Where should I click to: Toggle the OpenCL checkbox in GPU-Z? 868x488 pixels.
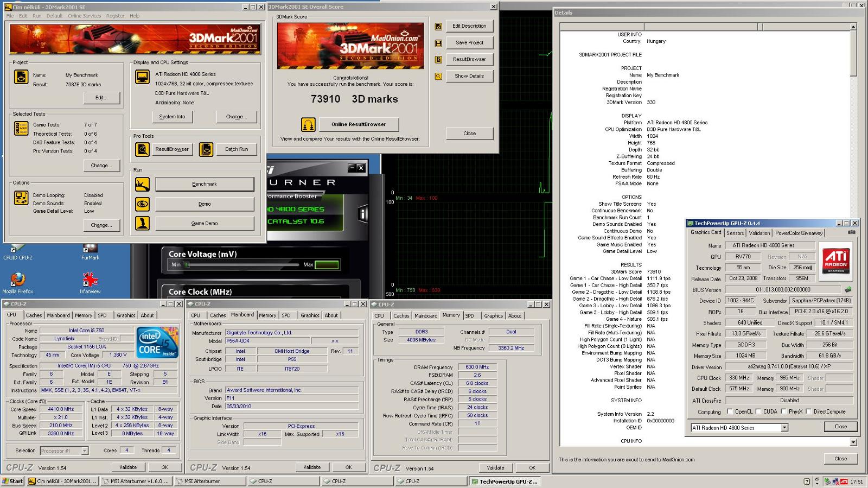pos(730,411)
